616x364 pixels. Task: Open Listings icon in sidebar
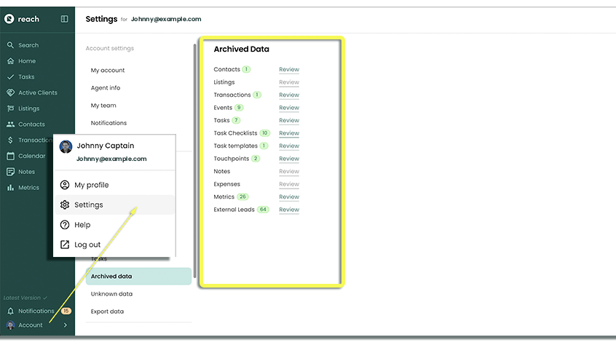tap(10, 108)
